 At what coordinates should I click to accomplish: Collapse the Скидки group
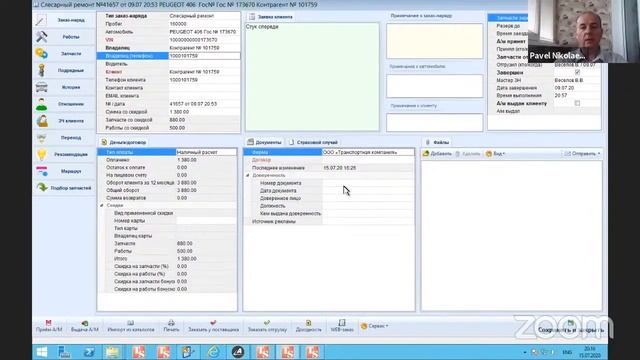[x=102, y=205]
